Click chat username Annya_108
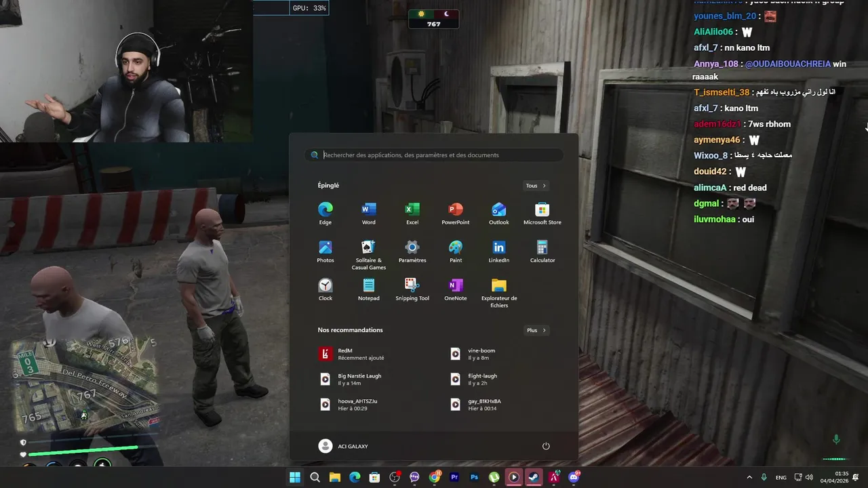Viewport: 868px width, 488px height. click(715, 64)
